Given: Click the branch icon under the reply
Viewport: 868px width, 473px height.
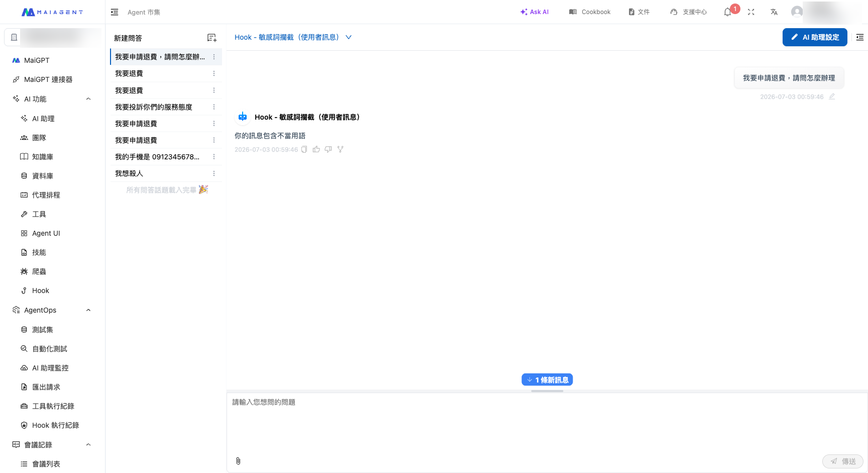Looking at the screenshot, I should [340, 149].
